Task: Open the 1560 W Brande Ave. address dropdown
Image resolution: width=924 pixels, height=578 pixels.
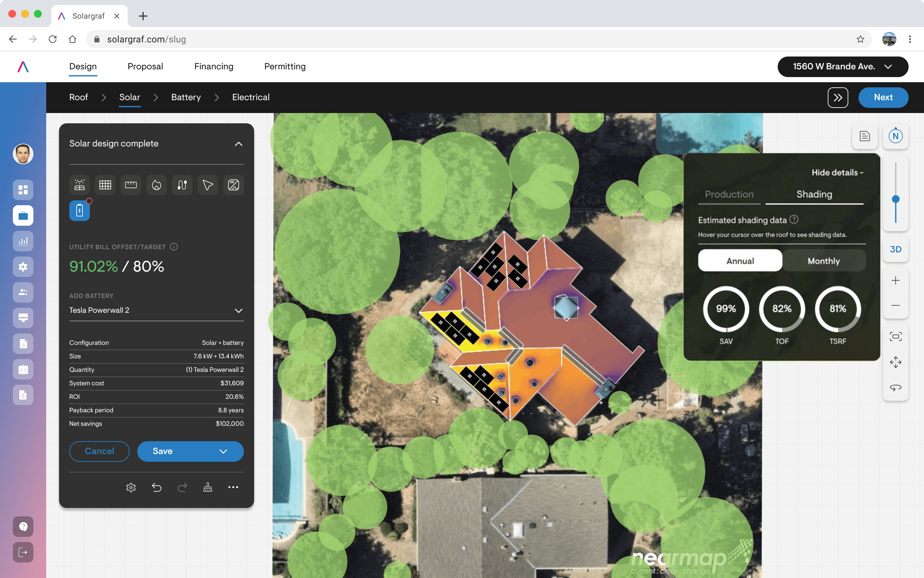Action: (843, 66)
